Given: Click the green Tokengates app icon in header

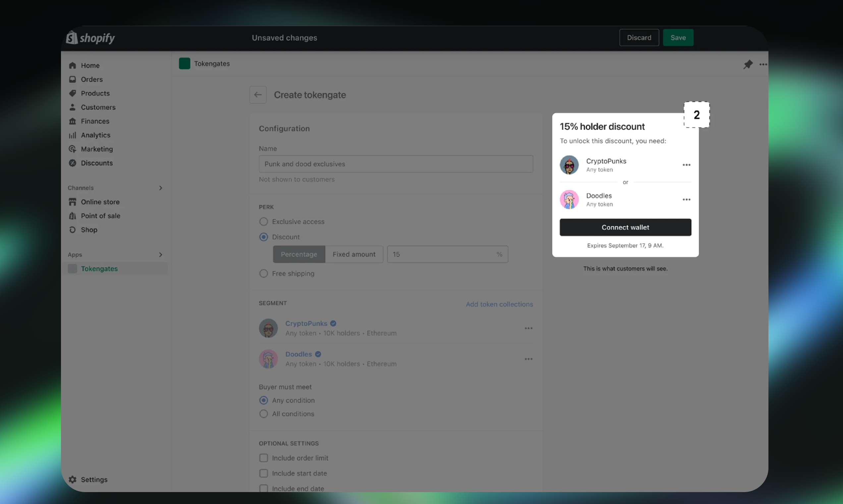Looking at the screenshot, I should click(185, 64).
